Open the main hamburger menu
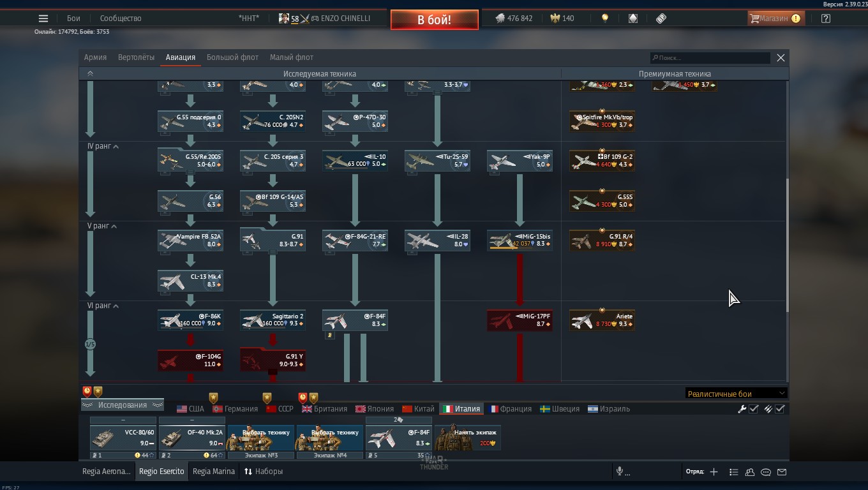Image resolution: width=868 pixels, height=490 pixels. [43, 19]
